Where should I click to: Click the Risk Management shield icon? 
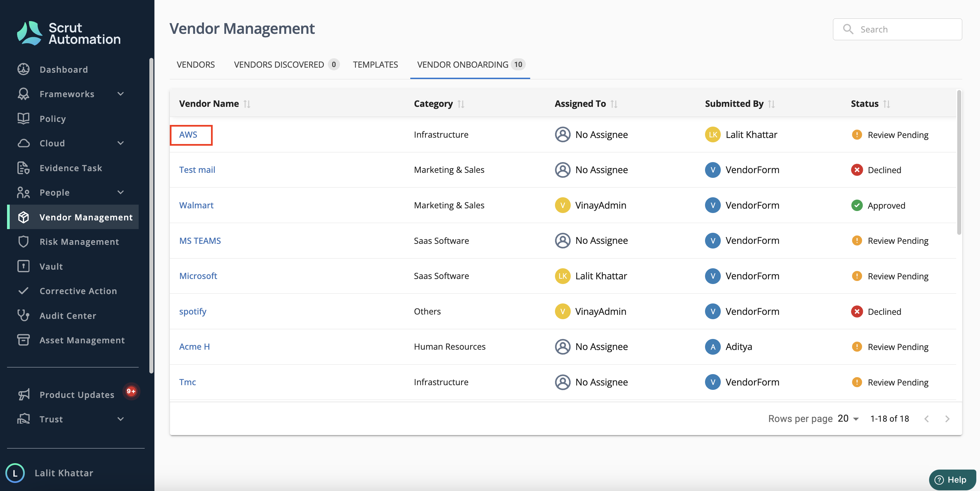pyautogui.click(x=23, y=241)
